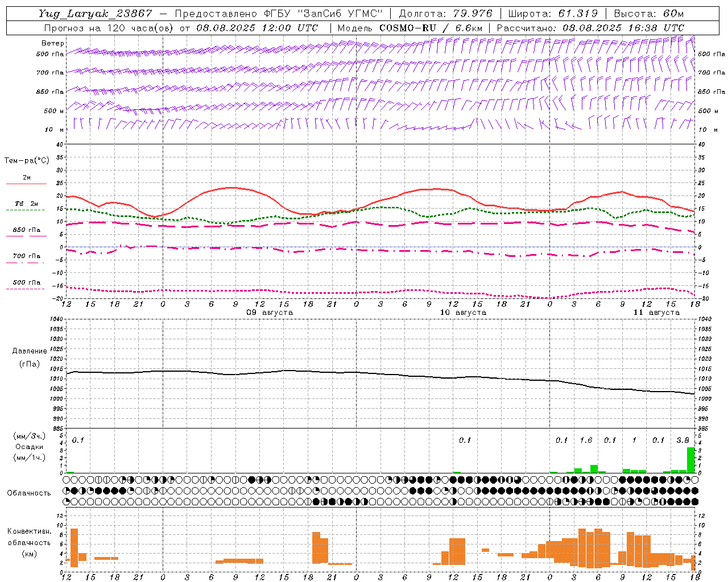728x582 pixels.
Task: Click the 'Тем-ра(°C)' temperature panel label
Action: tap(27, 161)
